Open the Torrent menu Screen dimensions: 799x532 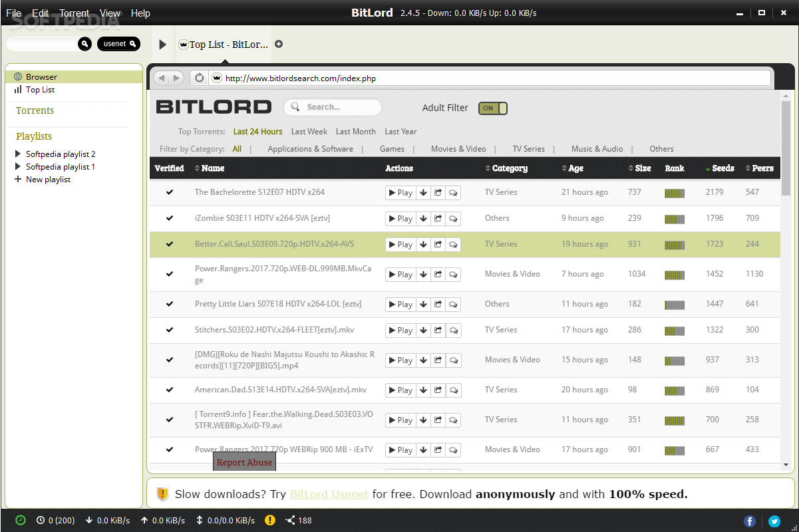pos(73,13)
